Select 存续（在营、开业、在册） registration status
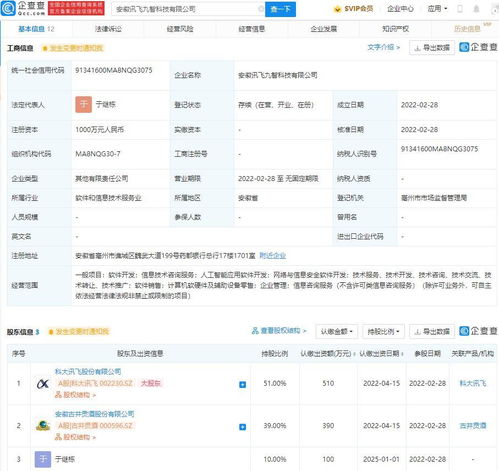The width and height of the screenshot is (499, 471). (276, 105)
